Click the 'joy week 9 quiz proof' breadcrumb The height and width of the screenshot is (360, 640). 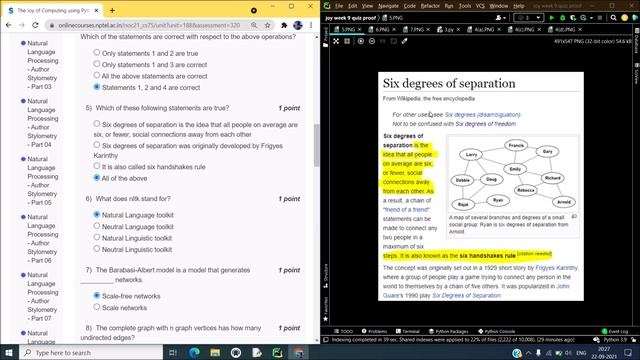click(350, 18)
